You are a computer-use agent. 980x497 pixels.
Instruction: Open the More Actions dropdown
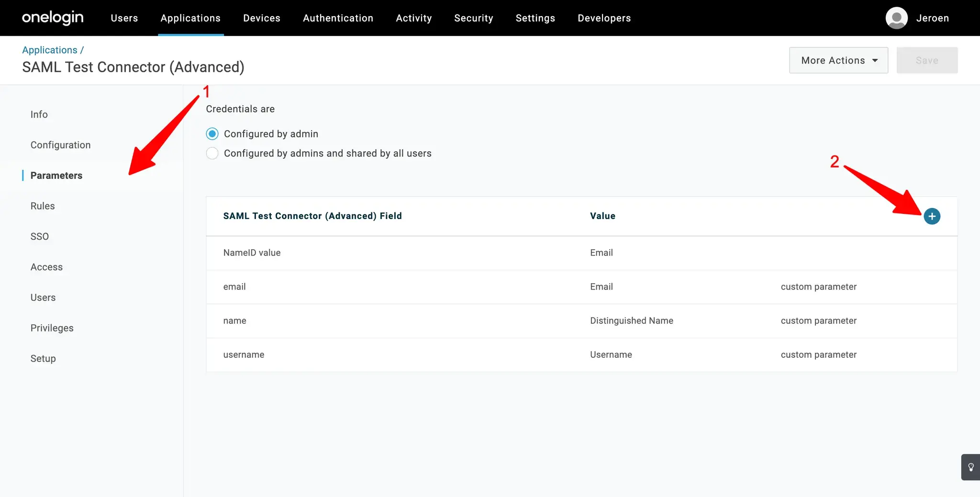pos(838,60)
